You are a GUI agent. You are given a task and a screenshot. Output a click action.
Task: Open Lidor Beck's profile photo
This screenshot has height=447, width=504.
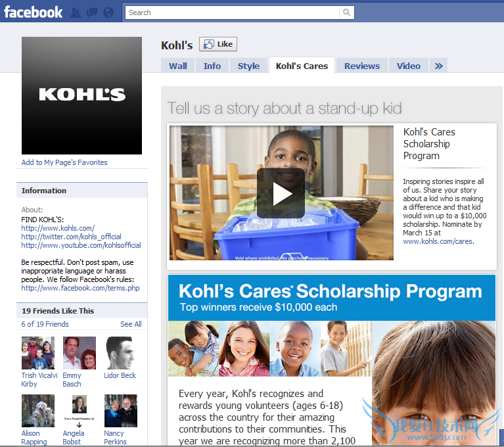click(x=120, y=353)
